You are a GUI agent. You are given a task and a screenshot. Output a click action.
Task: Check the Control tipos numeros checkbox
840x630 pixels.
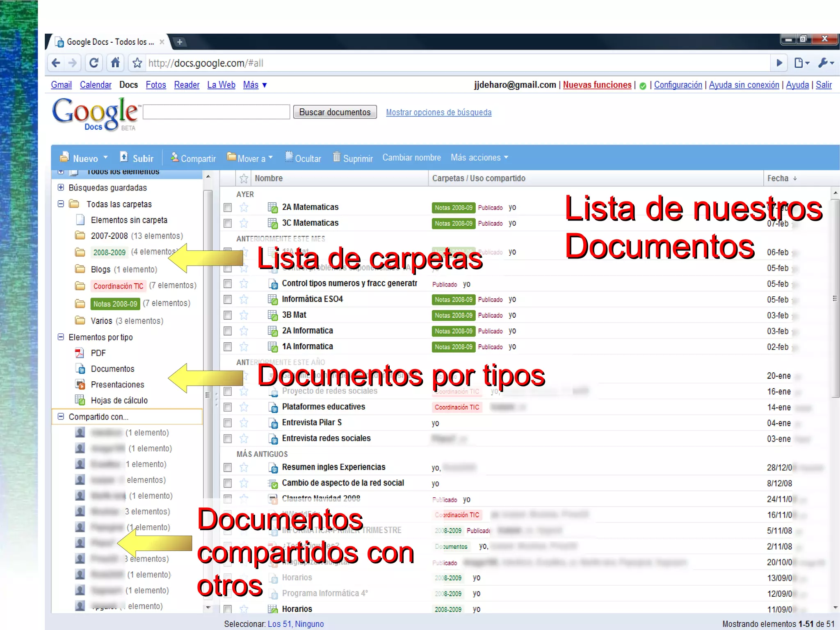tap(228, 284)
